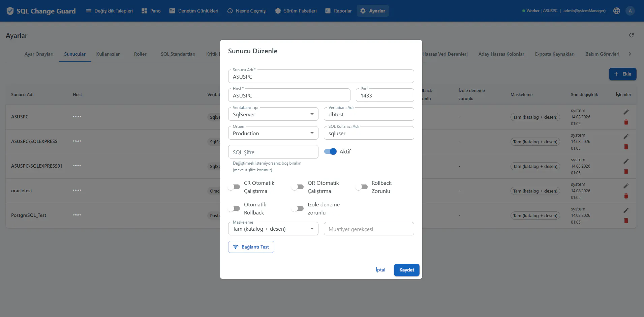
Task: Open the Maskeleme dropdown
Action: coord(273,229)
